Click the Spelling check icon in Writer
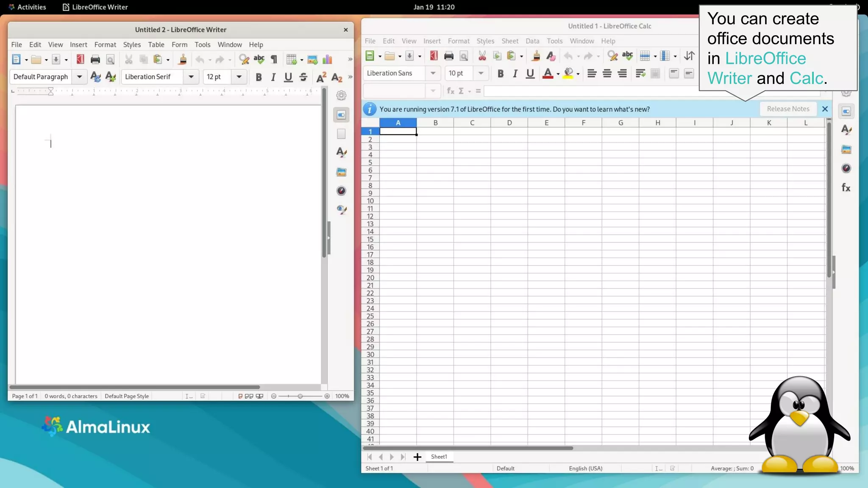 (x=259, y=60)
